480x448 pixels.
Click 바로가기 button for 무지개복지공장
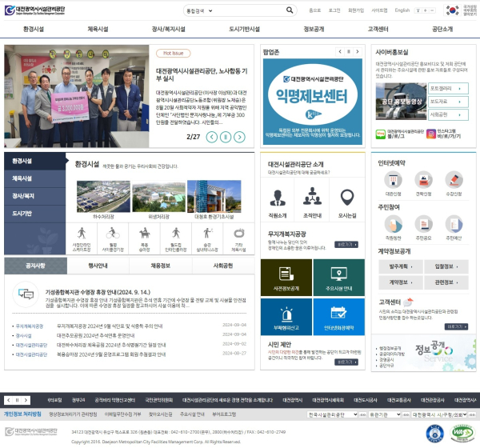click(346, 245)
